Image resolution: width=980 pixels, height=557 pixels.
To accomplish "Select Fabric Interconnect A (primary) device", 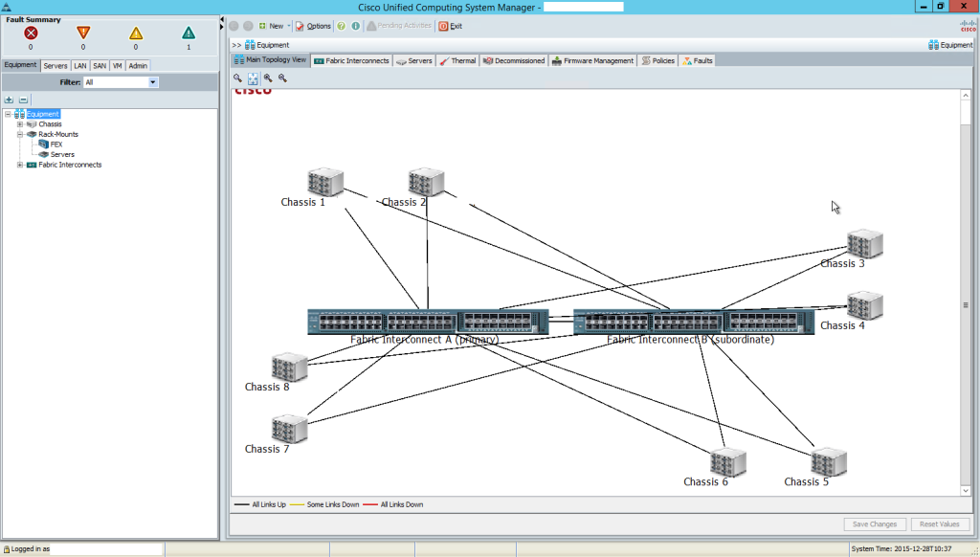I will 428,322.
